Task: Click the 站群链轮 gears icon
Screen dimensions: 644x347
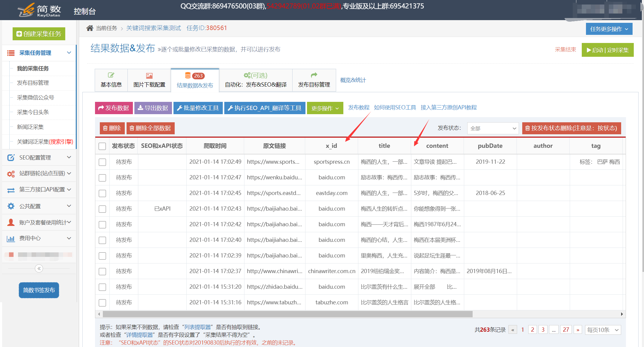Action: coord(11,174)
